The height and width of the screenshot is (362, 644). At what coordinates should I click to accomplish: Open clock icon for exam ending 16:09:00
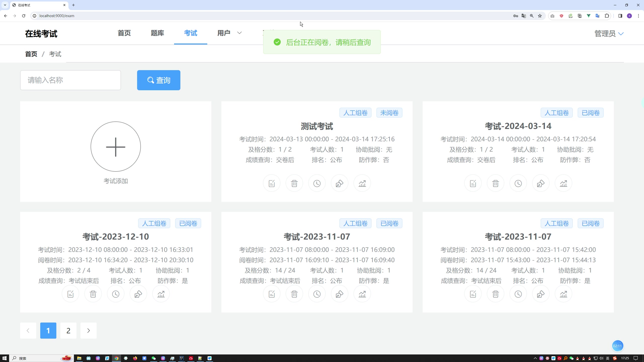317,294
